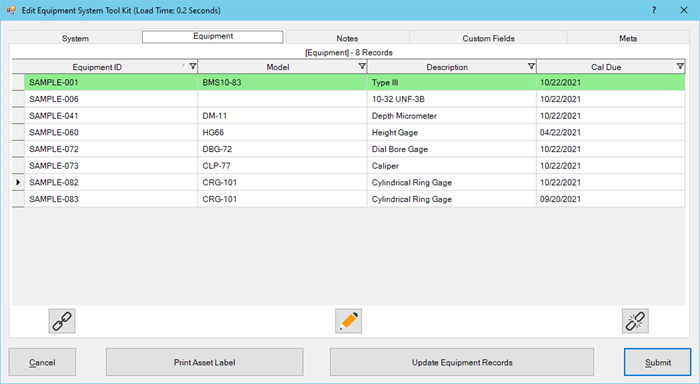Select row header of SAMPLE-060
This screenshot has width=700, height=384.
[18, 133]
